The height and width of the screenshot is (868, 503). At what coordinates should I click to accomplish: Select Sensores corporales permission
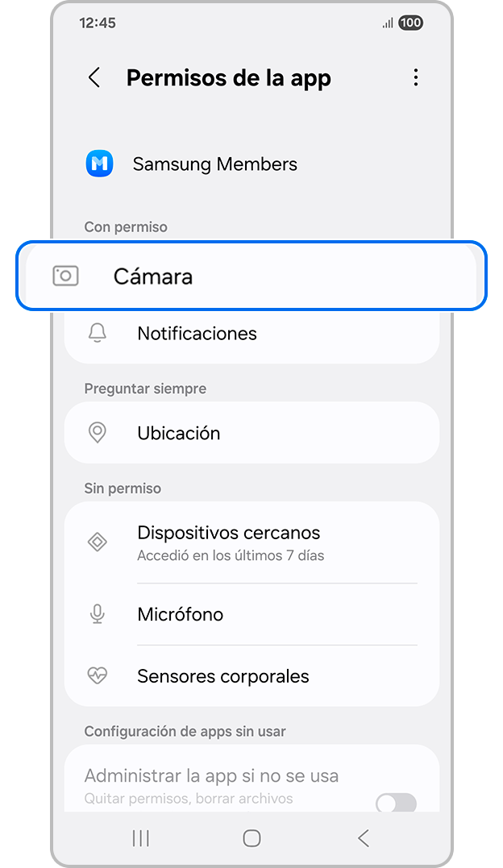tap(251, 676)
